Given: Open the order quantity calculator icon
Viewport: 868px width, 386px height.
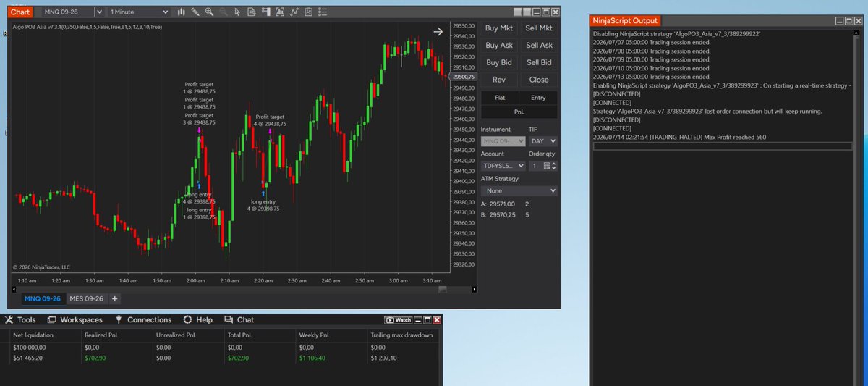Looking at the screenshot, I should 547,166.
